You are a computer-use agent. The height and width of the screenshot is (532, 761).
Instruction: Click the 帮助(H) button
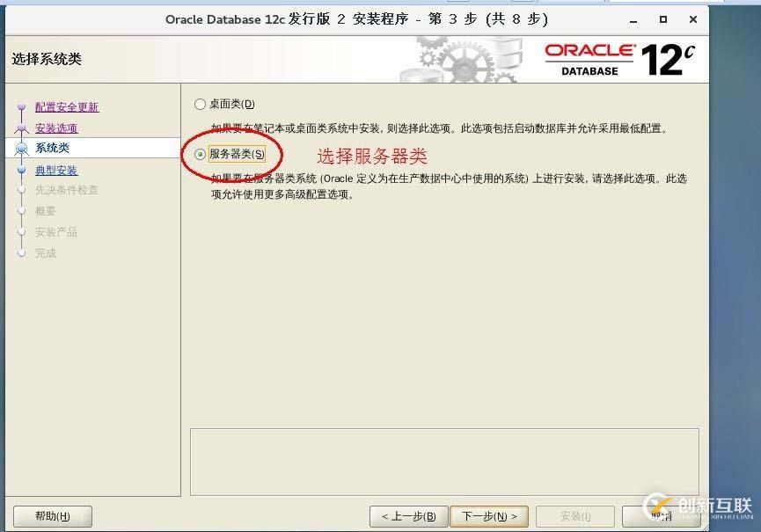pyautogui.click(x=52, y=517)
